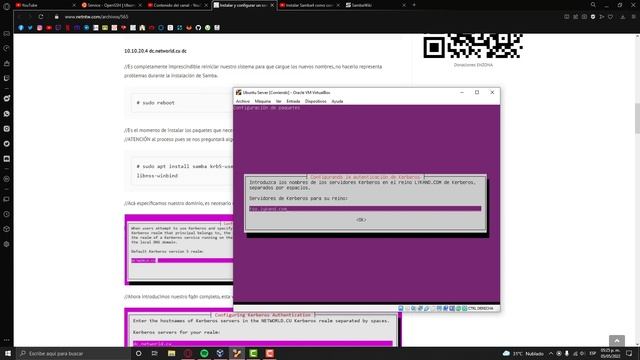Take a snapshot with the camera icon
The height and width of the screenshot is (360, 640).
[584, 17]
